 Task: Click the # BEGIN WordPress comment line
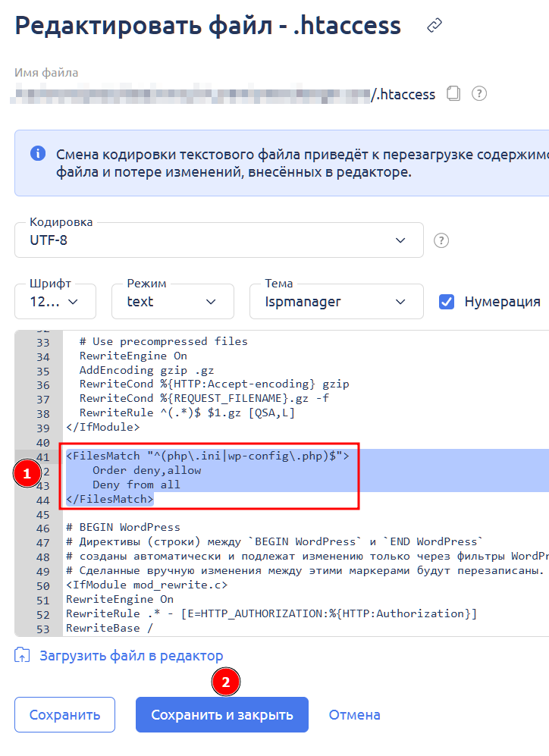pyautogui.click(x=123, y=528)
